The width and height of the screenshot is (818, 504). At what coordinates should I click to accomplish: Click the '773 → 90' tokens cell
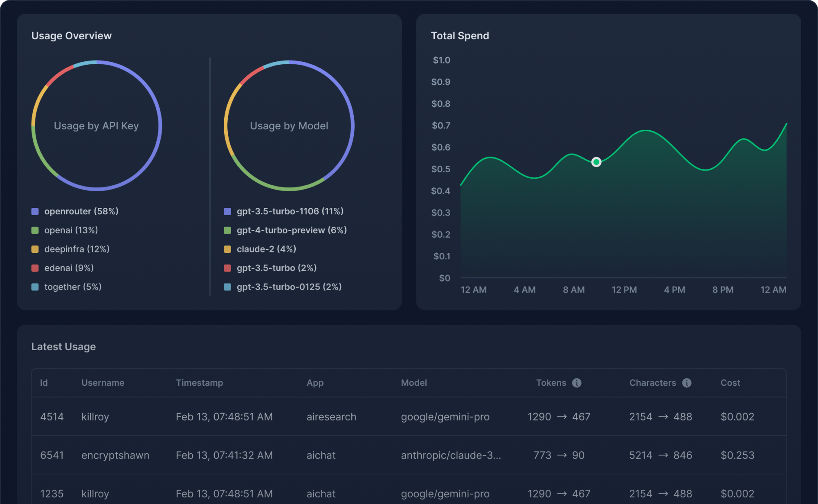point(559,455)
